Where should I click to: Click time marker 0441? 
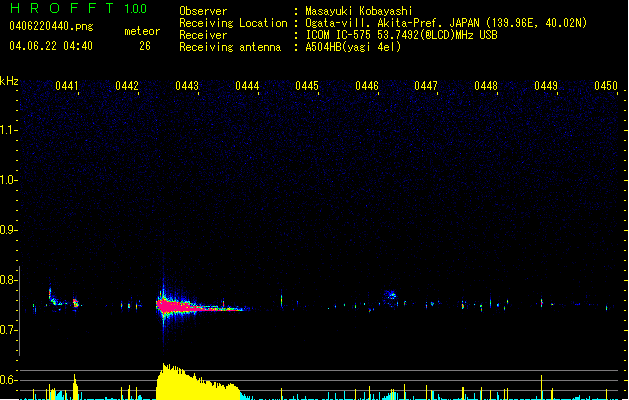67,86
